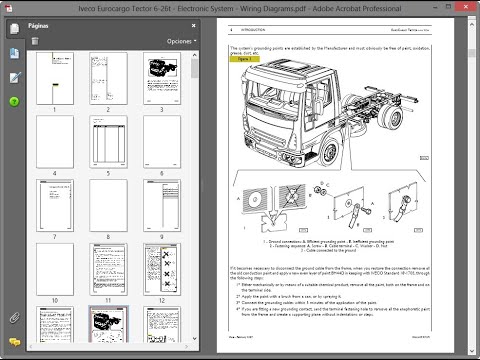
Task: Select page 5 thumbnail
Action: click(x=108, y=142)
